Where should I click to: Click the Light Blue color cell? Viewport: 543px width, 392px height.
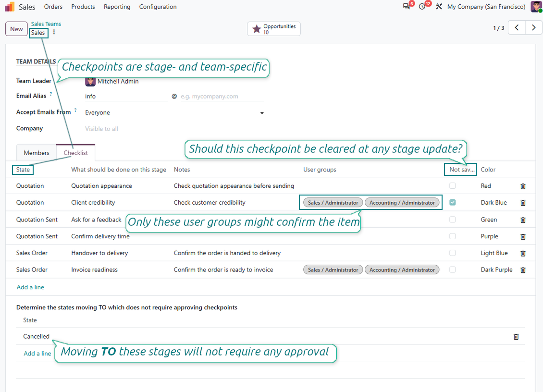pos(494,253)
